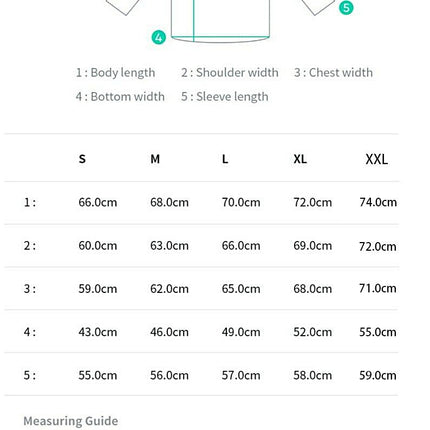Viewport: 430px width, 430px height.
Task: Click the Chest width legend label
Action: [333, 73]
